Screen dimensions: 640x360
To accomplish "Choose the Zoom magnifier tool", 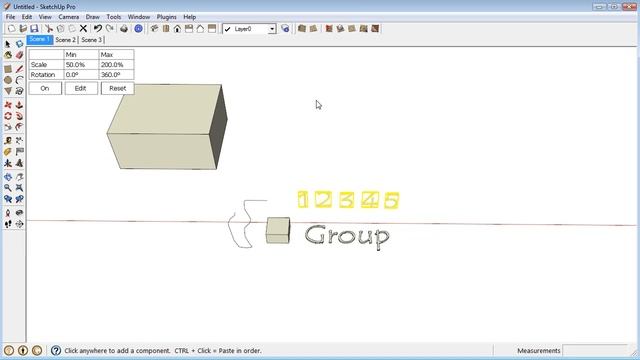I will 8,188.
